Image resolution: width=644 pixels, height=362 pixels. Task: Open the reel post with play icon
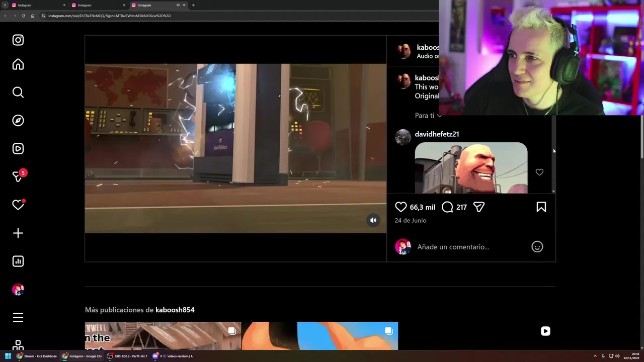coord(477,336)
